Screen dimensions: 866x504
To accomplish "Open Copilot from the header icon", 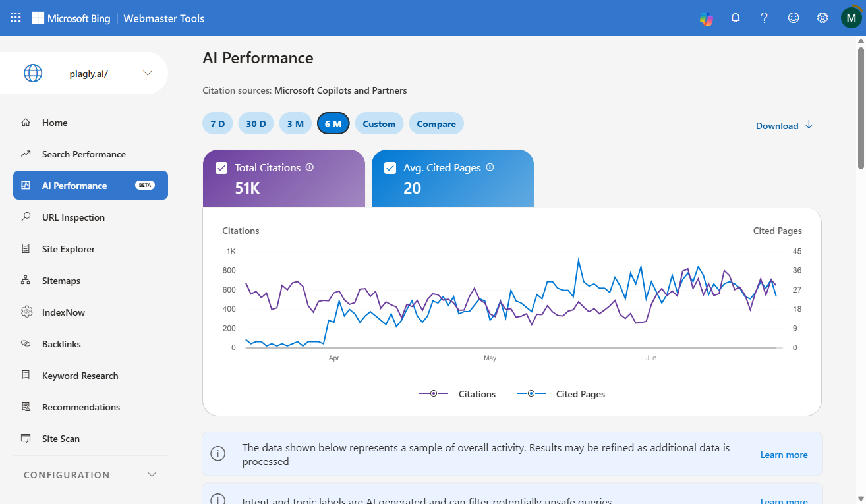I will pos(707,18).
